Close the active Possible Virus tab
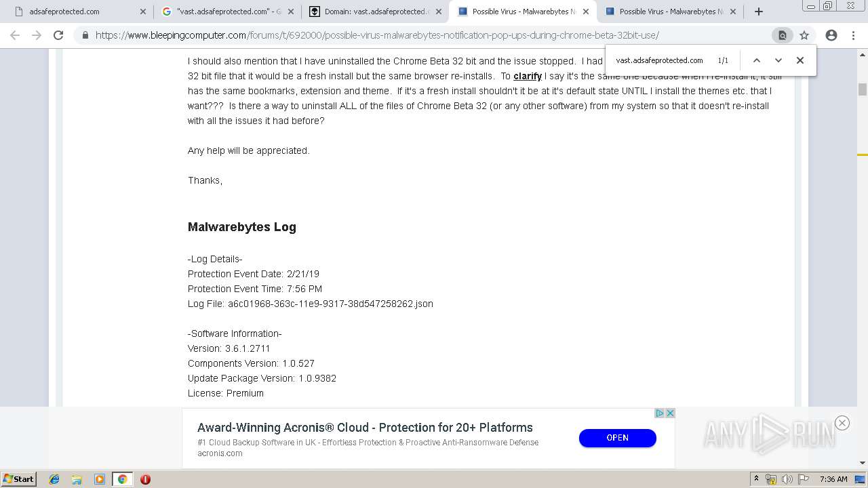 click(586, 12)
